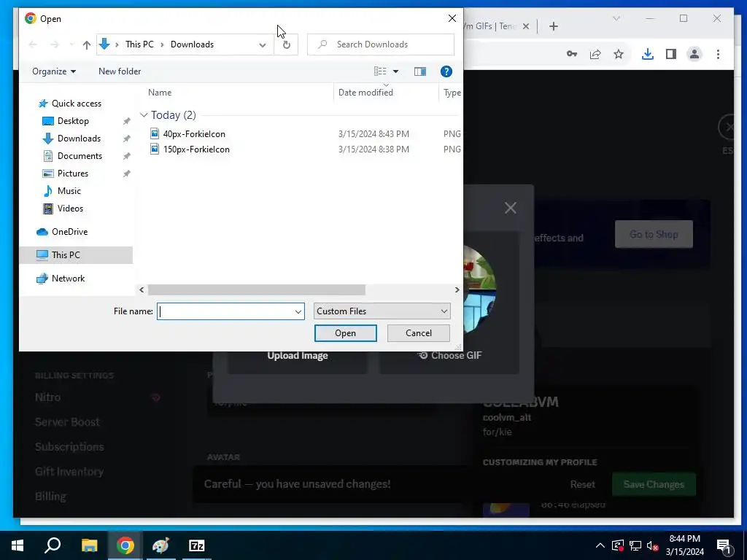
Task: Open Server Boost settings item
Action: (67, 422)
